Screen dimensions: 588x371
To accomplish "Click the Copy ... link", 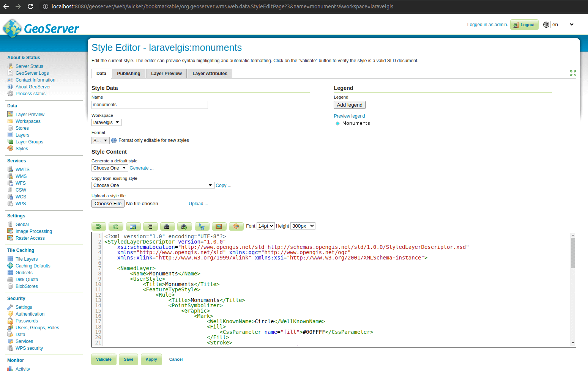I will coord(224,185).
